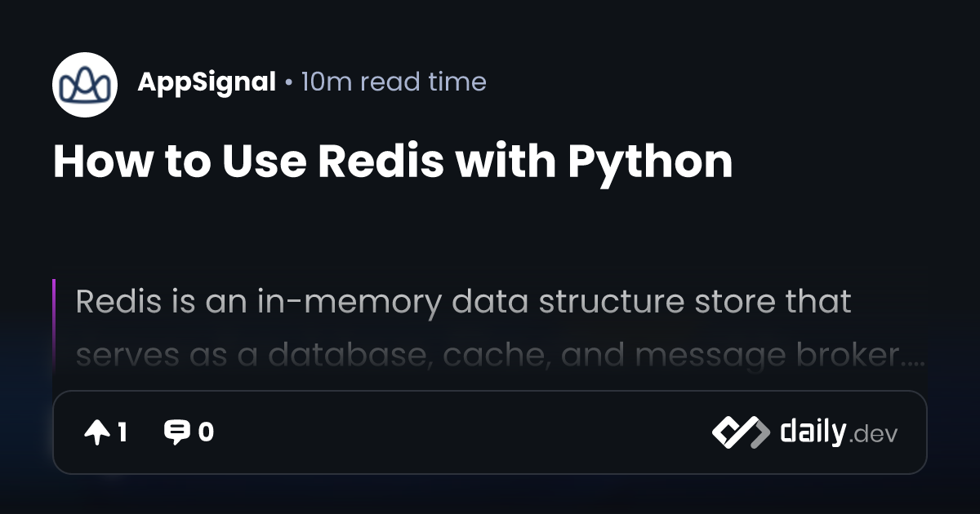Upvote the post with the arrow icon
Viewport: 980px width, 514px height.
click(x=96, y=432)
